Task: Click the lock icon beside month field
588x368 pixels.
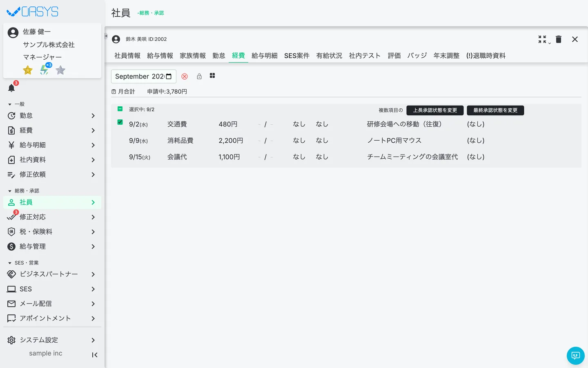Action: [199, 76]
